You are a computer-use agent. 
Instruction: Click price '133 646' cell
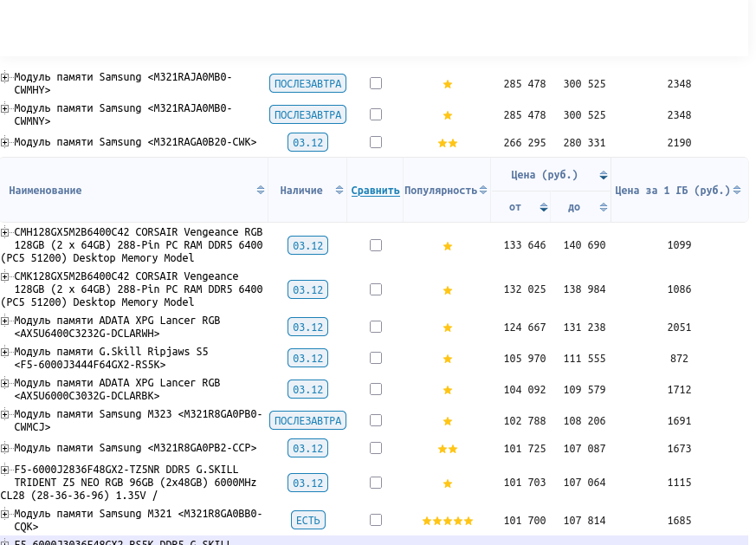[x=525, y=245]
